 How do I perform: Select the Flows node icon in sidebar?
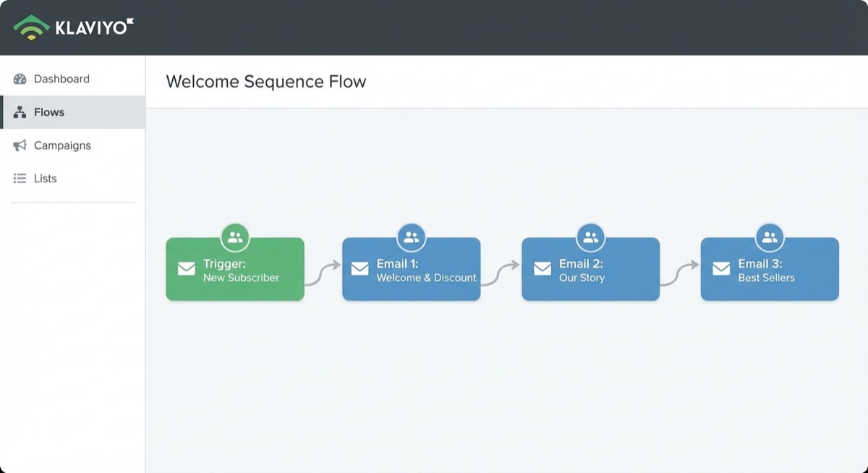(19, 112)
